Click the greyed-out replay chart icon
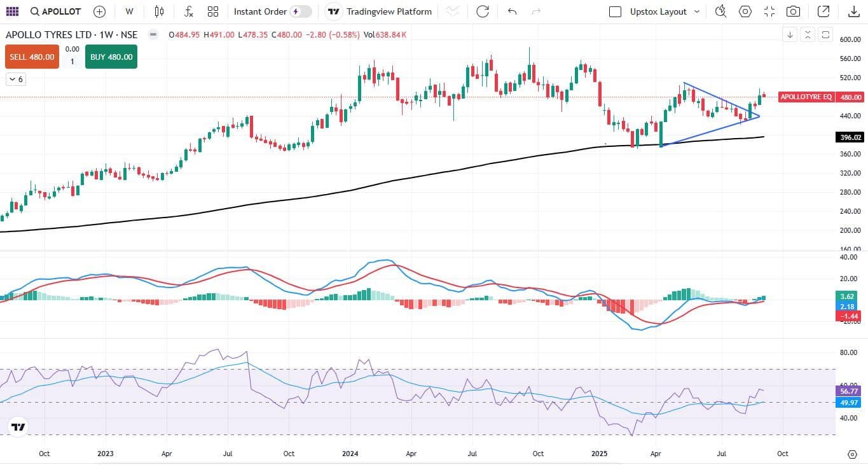The width and height of the screenshot is (868, 465). tap(452, 11)
